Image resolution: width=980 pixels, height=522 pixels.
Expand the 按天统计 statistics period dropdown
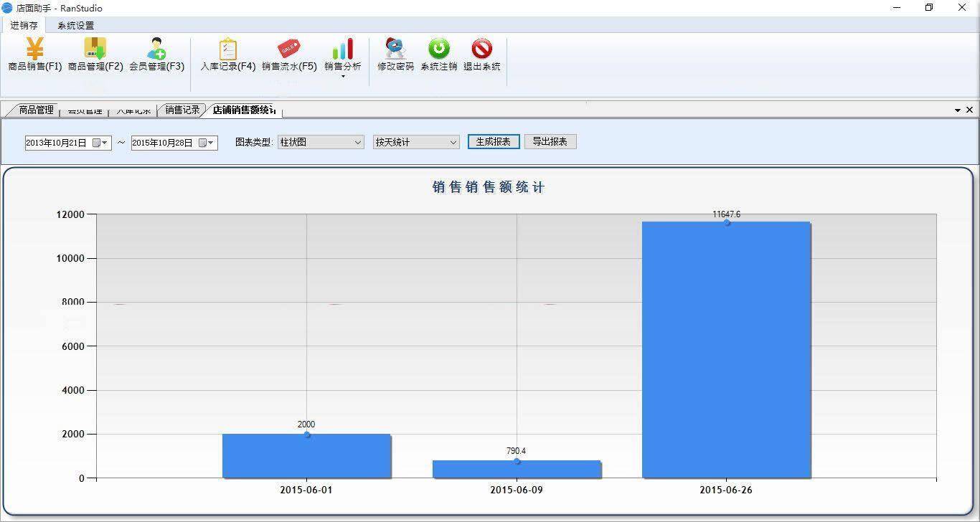coord(453,143)
